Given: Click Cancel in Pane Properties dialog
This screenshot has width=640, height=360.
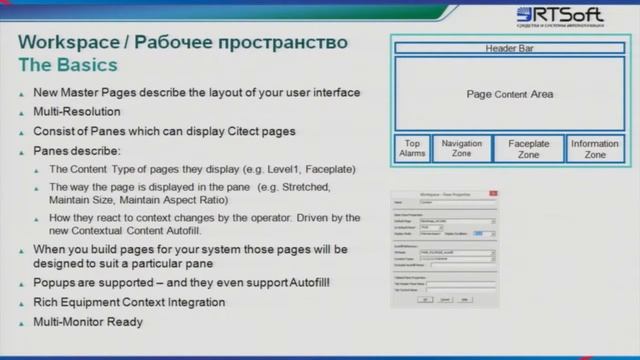Looking at the screenshot, I should pyautogui.click(x=445, y=300).
